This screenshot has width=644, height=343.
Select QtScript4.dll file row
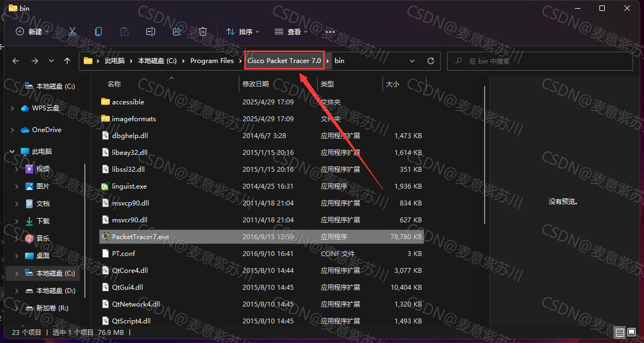(x=262, y=321)
